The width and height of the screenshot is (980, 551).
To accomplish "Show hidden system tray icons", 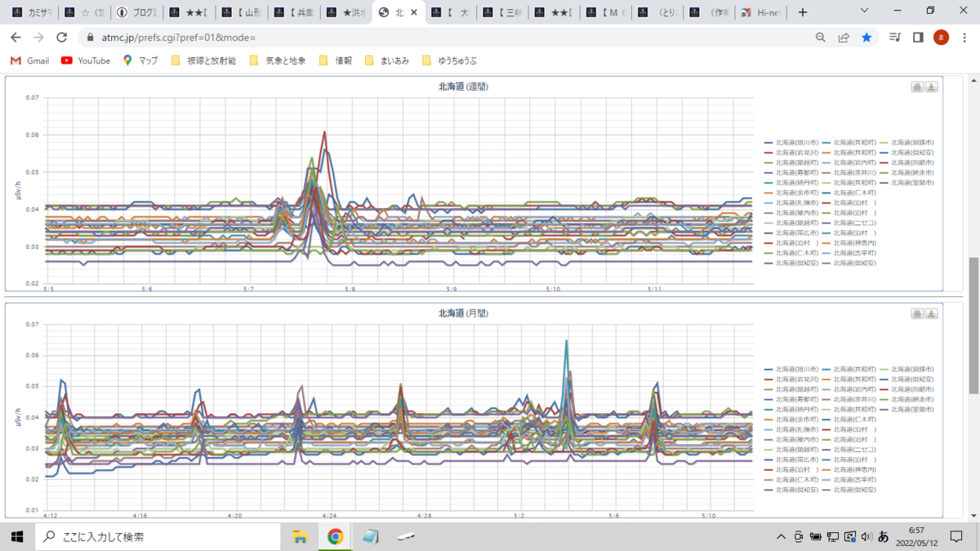I will coord(782,536).
